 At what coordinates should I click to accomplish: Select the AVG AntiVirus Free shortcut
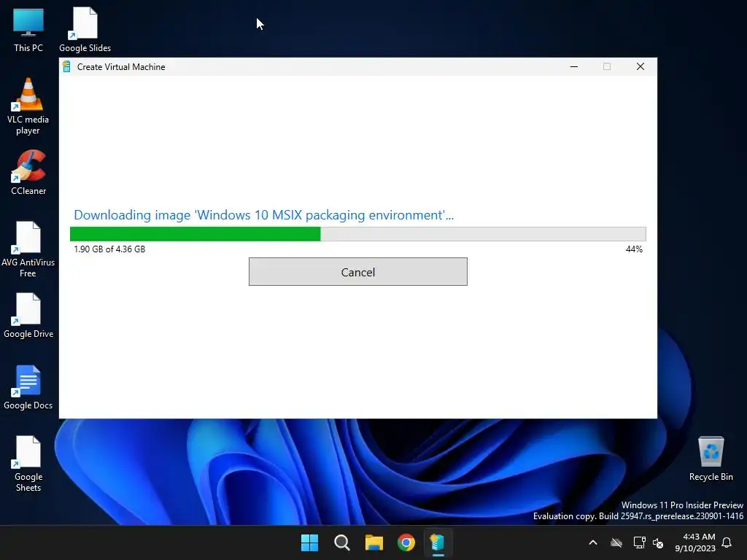coord(28,249)
